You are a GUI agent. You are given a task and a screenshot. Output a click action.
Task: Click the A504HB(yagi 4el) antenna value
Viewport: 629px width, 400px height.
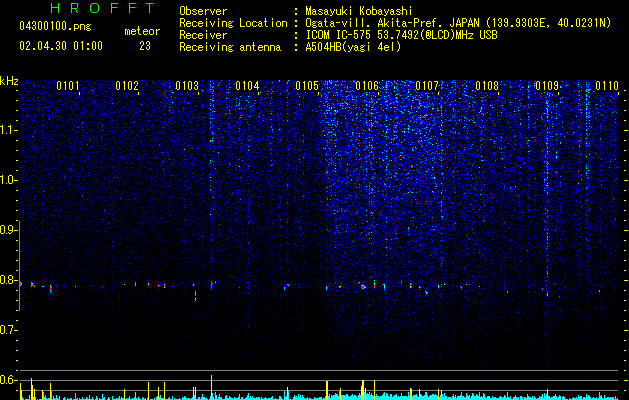click(353, 47)
